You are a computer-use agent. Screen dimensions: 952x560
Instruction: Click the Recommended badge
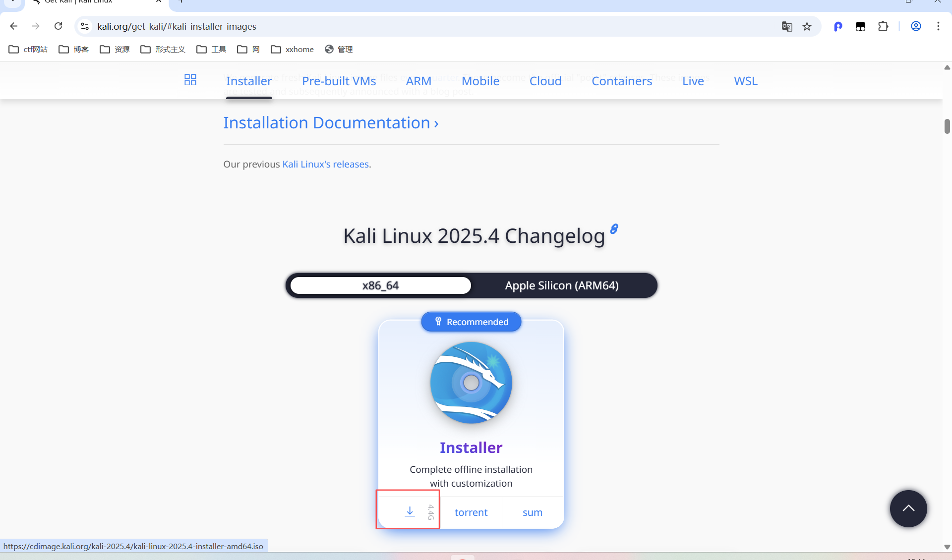pyautogui.click(x=471, y=322)
